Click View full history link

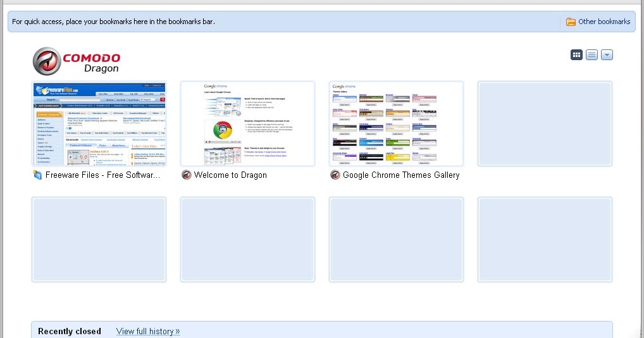(x=148, y=332)
